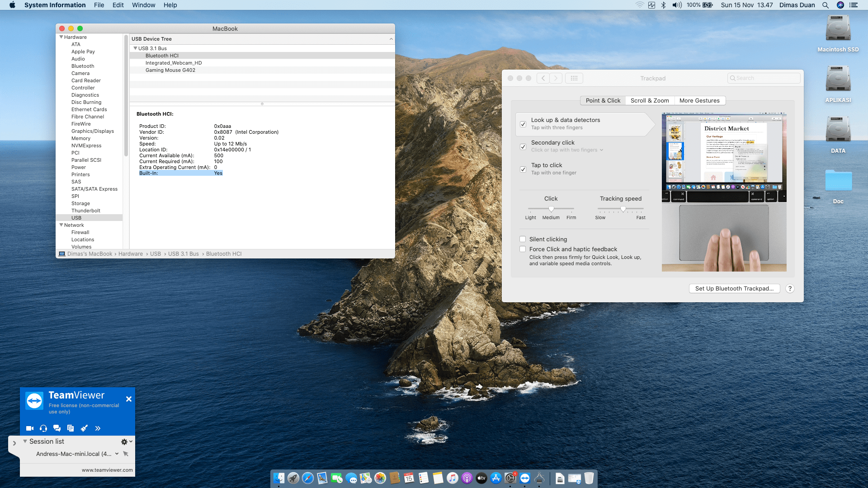
Task: Close the TeamViewer panel with the X
Action: pos(129,399)
